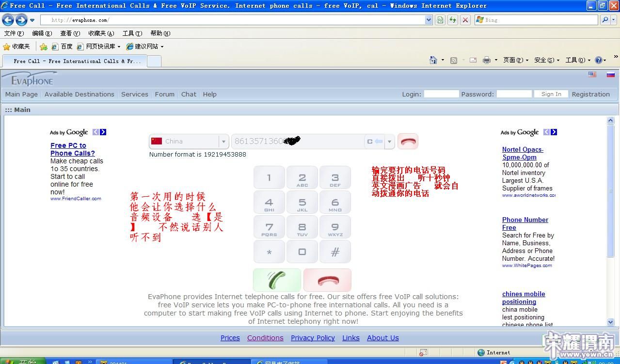
Task: Click the Login username input field
Action: (441, 94)
